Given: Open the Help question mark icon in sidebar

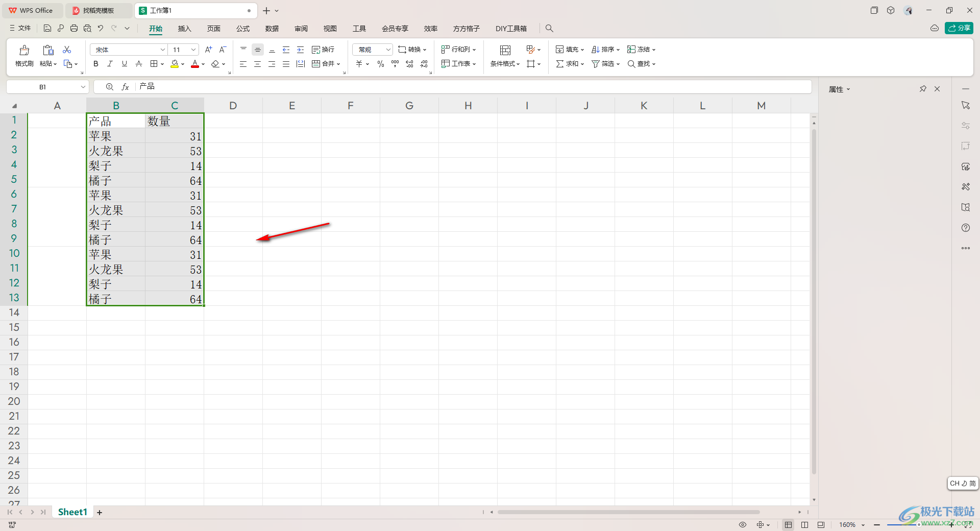Looking at the screenshot, I should coord(966,228).
